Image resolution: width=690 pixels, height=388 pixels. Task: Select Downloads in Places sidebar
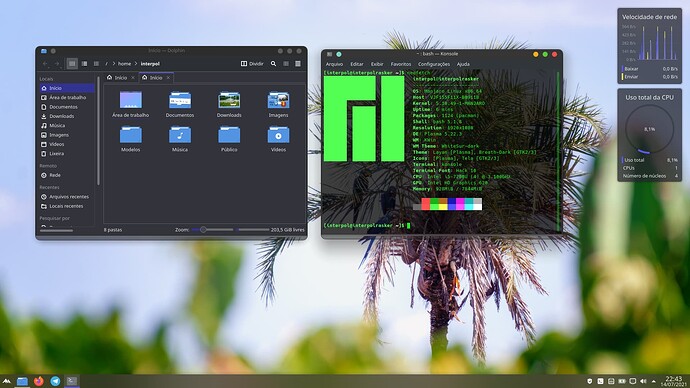pyautogui.click(x=67, y=116)
